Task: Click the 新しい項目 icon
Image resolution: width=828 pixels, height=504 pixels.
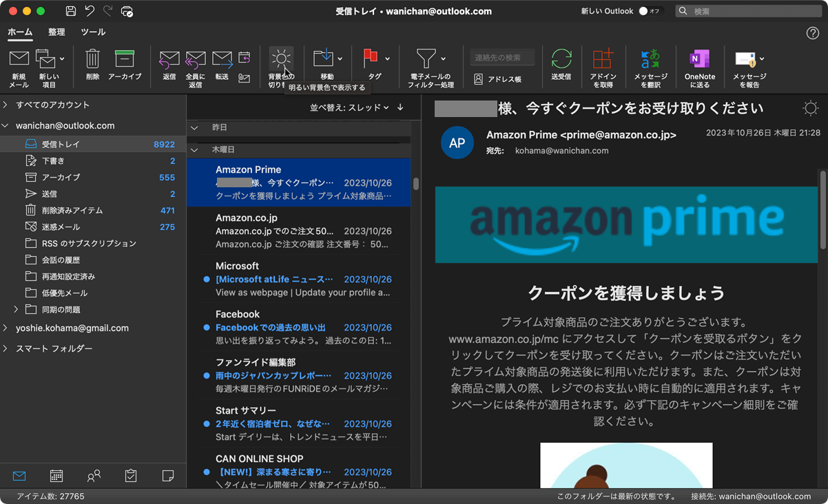Action: tap(45, 59)
